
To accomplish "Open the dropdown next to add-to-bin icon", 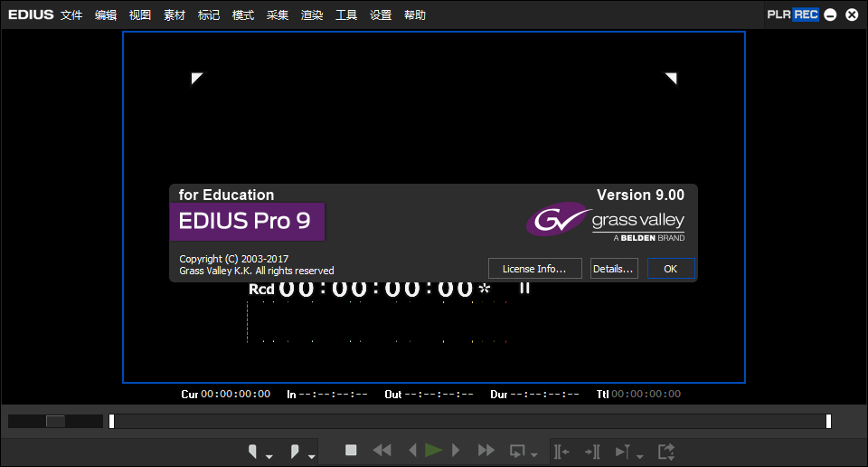I will tap(640, 456).
